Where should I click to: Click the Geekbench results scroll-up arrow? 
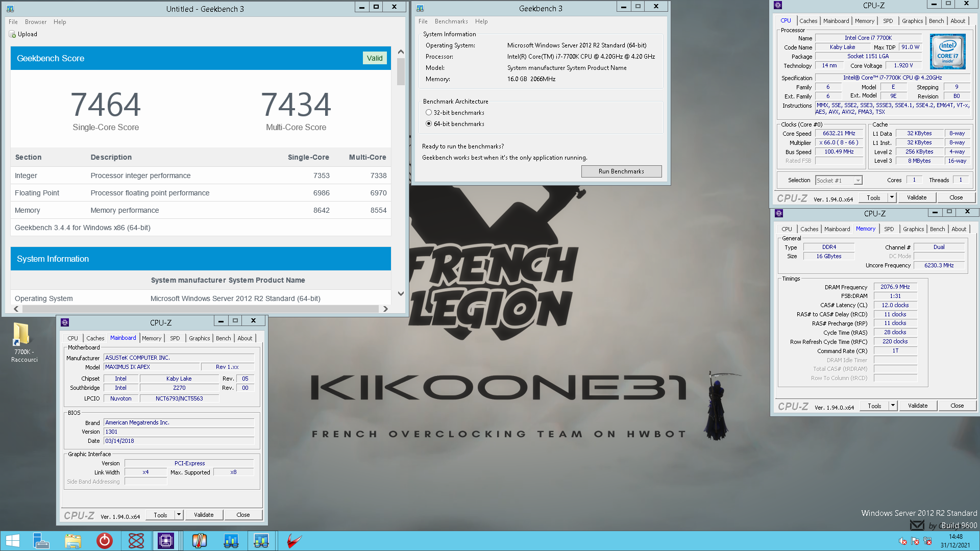(401, 52)
